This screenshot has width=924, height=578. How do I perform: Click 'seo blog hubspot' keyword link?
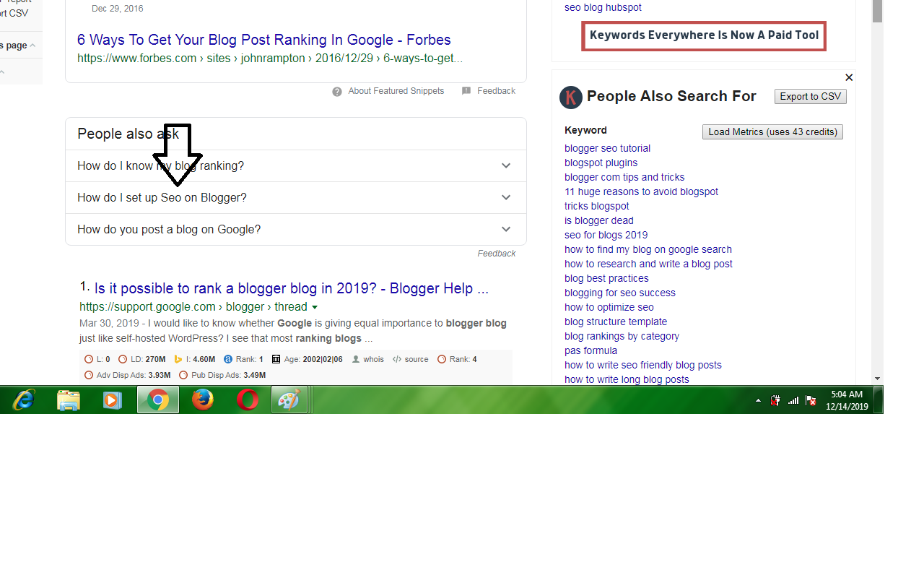[x=603, y=7]
